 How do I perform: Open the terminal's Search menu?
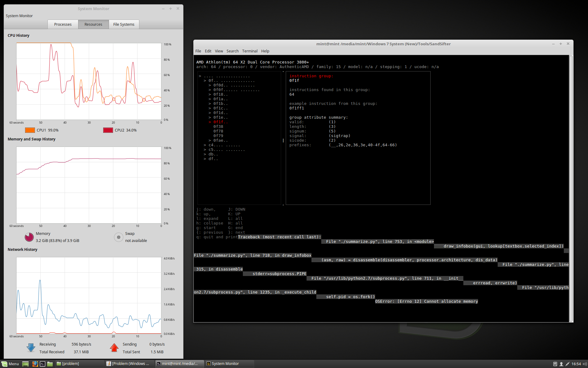[x=232, y=51]
